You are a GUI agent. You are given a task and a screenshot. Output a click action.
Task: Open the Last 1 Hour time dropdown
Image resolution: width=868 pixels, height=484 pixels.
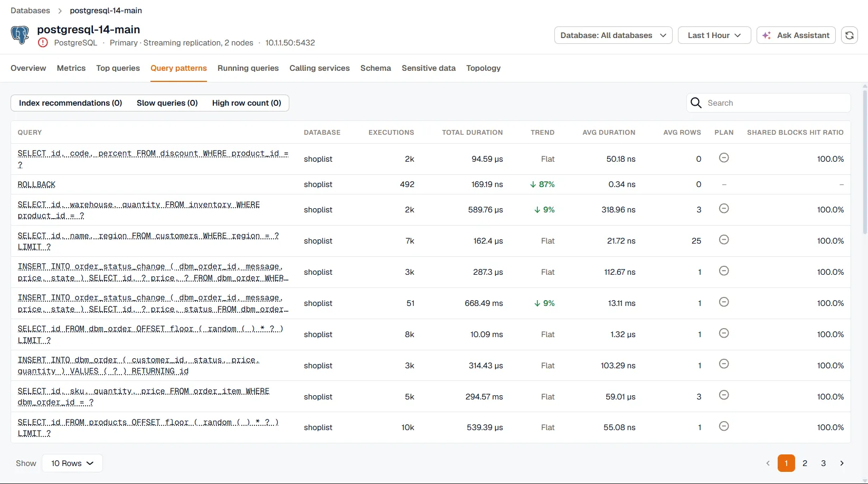tap(714, 35)
